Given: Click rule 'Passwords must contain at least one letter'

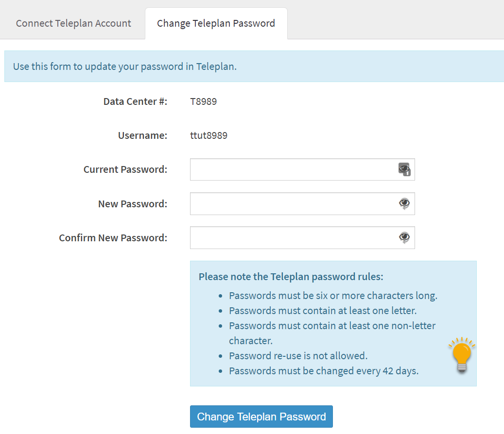Looking at the screenshot, I should pos(323,310).
